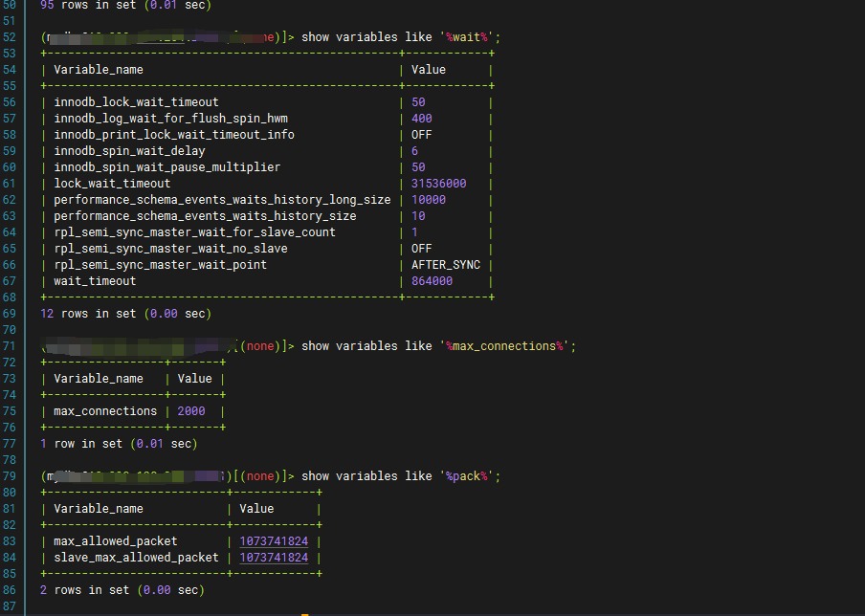Viewport: 865px width, 616px height.
Task: Click the max_allowed_packet value 1073741824 link
Action: (274, 541)
